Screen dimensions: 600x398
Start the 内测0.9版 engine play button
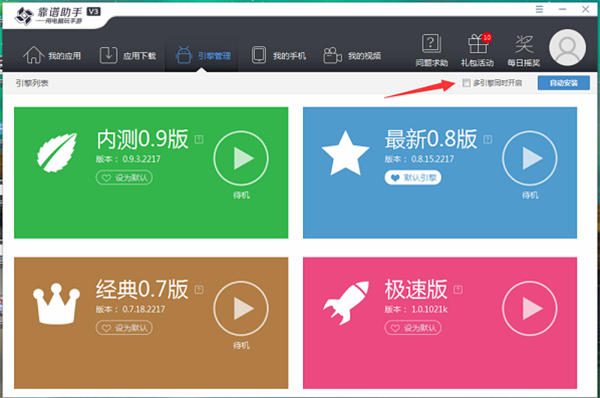[241, 158]
